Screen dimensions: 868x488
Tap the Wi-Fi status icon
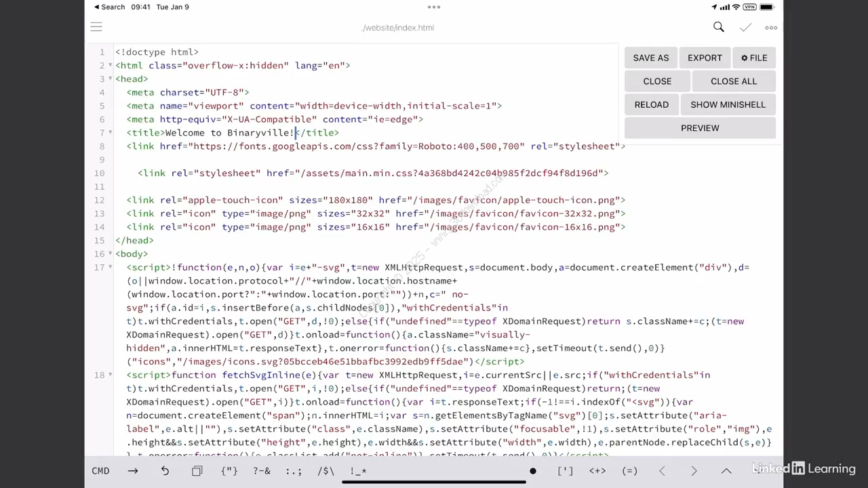(736, 7)
